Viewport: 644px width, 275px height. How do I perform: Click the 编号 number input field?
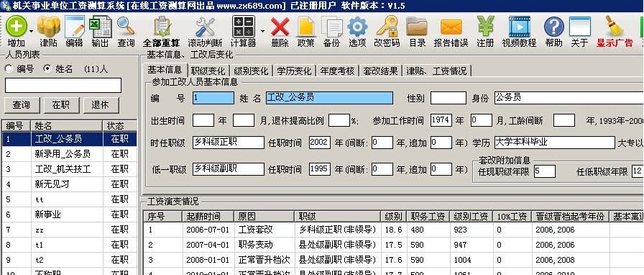(213, 98)
